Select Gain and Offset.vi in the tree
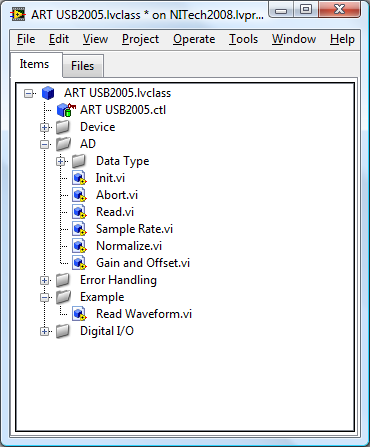 point(143,263)
